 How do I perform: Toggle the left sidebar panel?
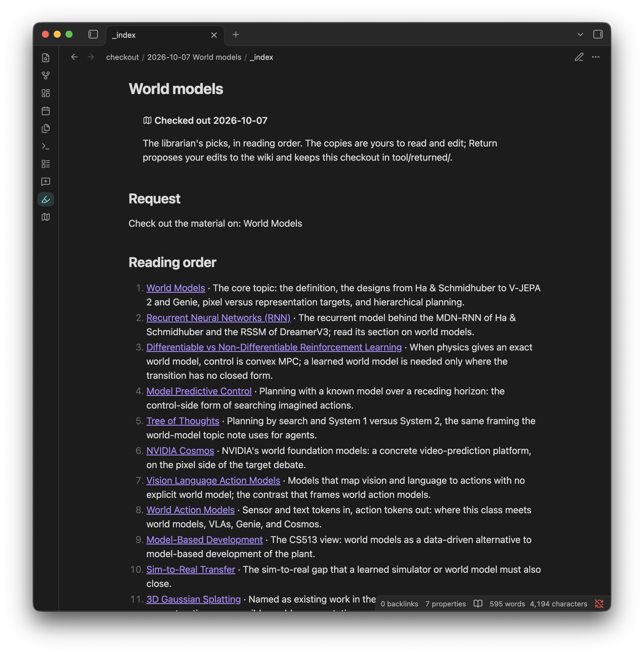click(93, 34)
